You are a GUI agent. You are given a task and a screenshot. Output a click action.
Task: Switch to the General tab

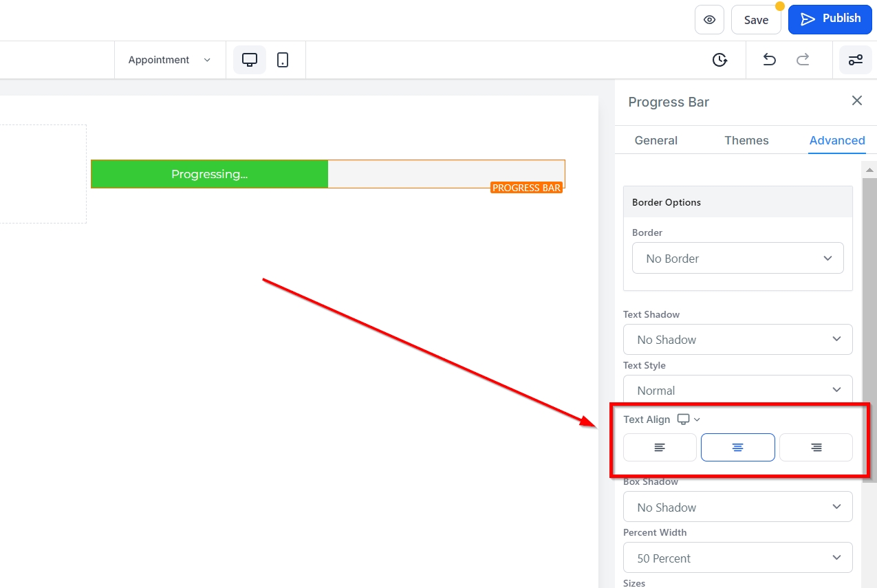(656, 140)
